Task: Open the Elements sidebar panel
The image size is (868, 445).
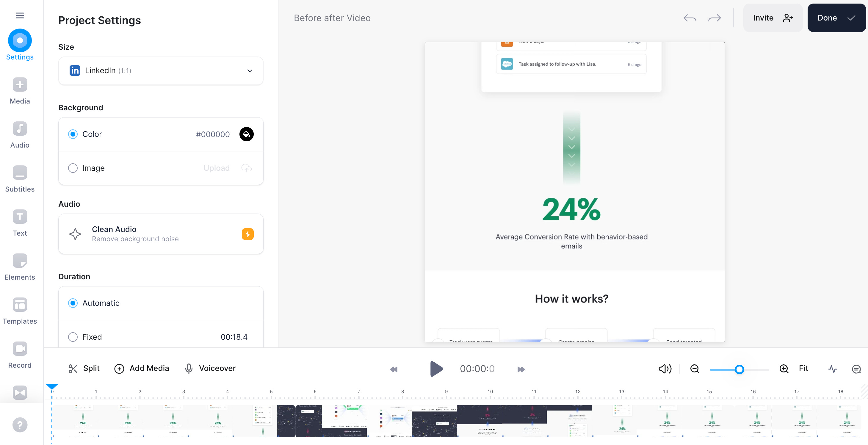Action: 20,267
